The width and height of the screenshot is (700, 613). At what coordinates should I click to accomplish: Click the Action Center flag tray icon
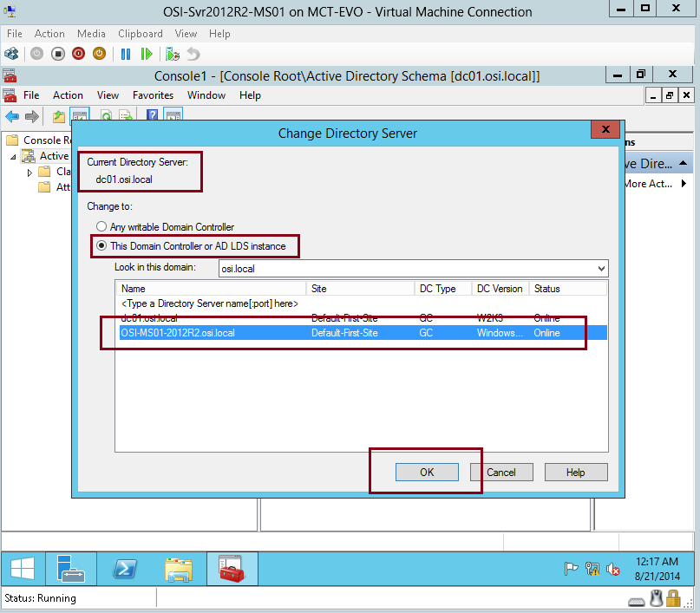pyautogui.click(x=571, y=569)
